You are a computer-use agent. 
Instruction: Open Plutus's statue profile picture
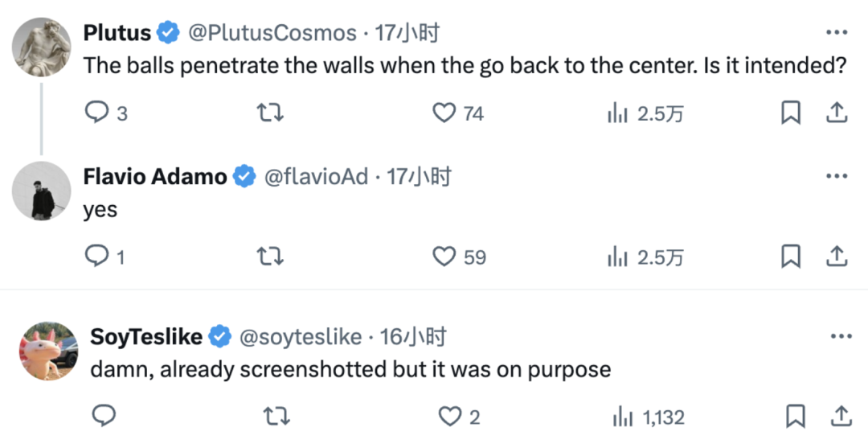tap(42, 47)
